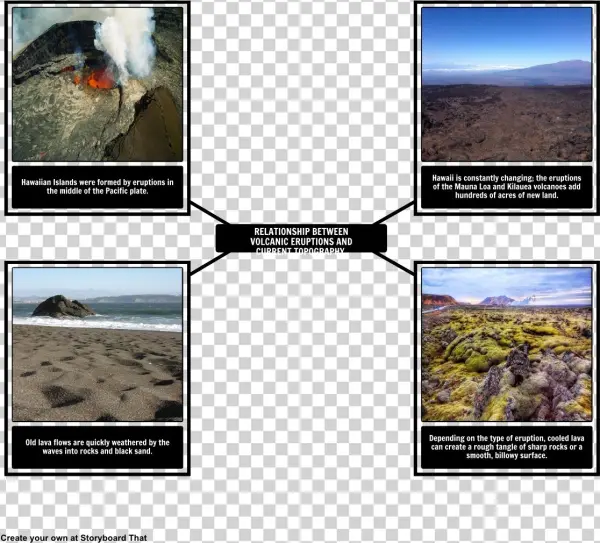
Task: Click the connector line to the bottom-left cell
Action: click(x=206, y=263)
